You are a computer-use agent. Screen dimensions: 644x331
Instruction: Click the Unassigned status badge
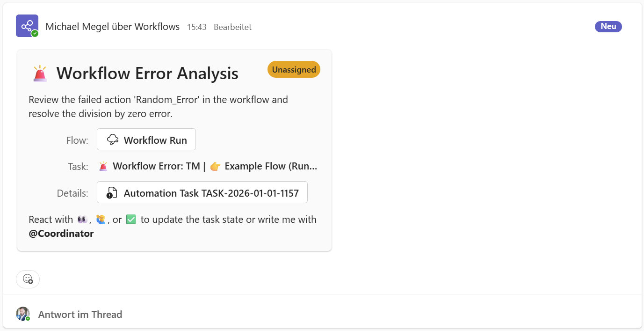(x=294, y=69)
